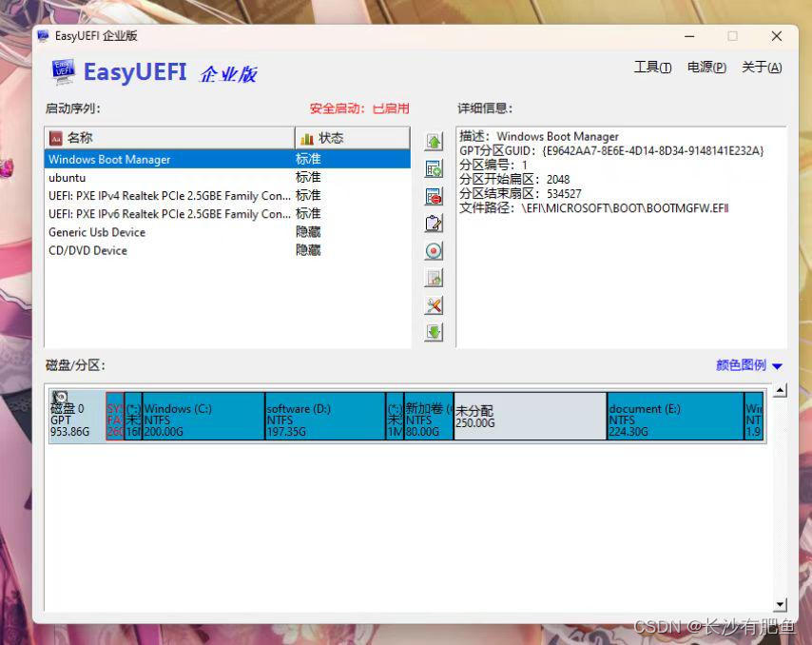Select the document (E:) partition block

point(675,416)
